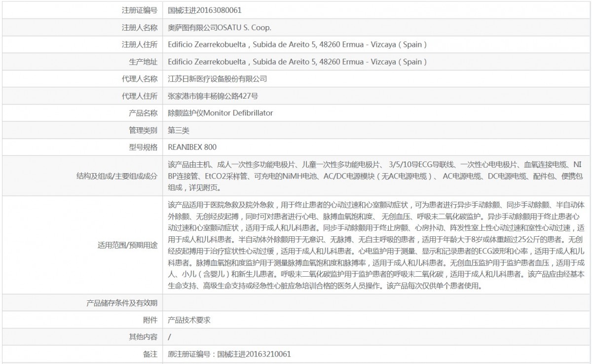This screenshot has width=592, height=364.
Task: Click the 适用范围/预期用途 label
Action: [x=127, y=244]
